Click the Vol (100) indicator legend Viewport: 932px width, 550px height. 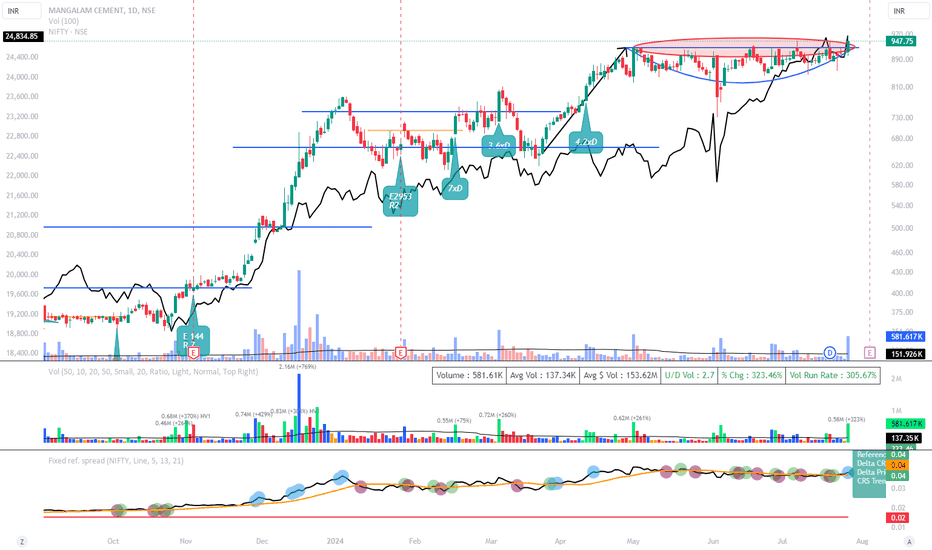tap(64, 21)
